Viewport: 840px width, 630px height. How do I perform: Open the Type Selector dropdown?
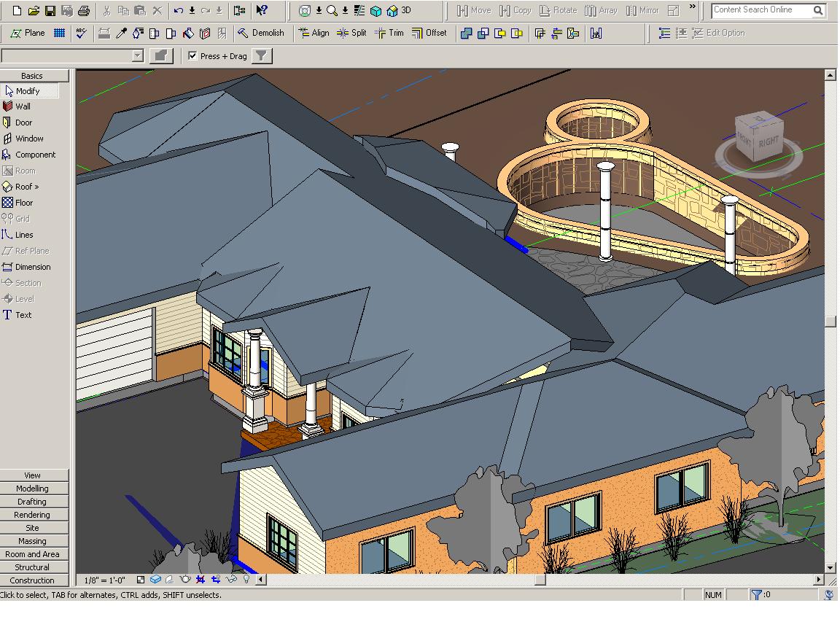[138, 55]
